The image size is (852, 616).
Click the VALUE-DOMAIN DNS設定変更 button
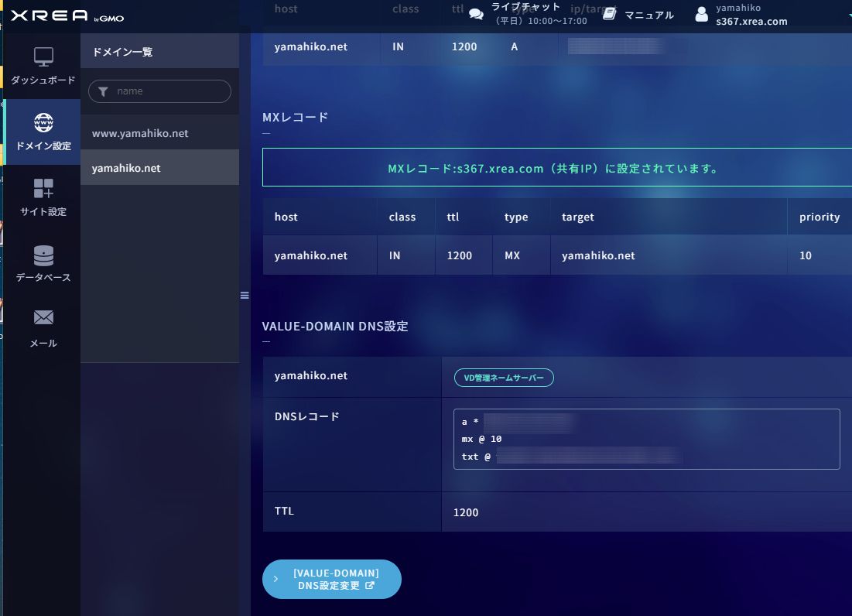(x=332, y=579)
